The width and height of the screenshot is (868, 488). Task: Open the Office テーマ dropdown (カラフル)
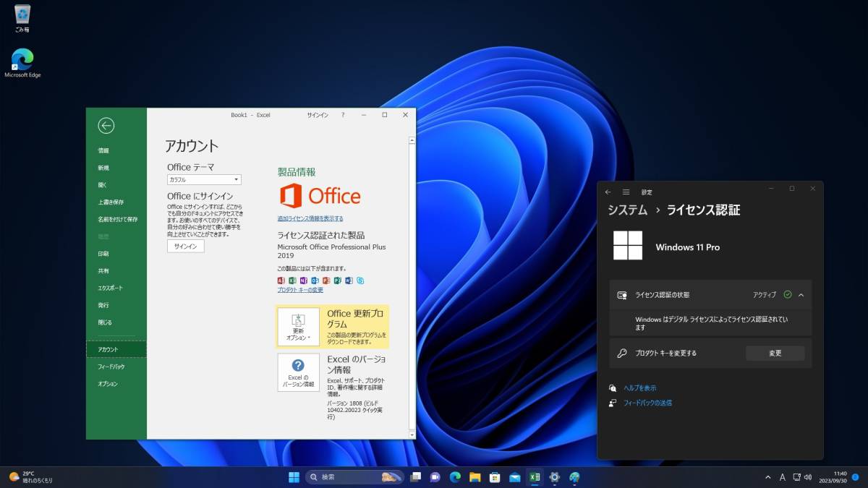(x=204, y=179)
